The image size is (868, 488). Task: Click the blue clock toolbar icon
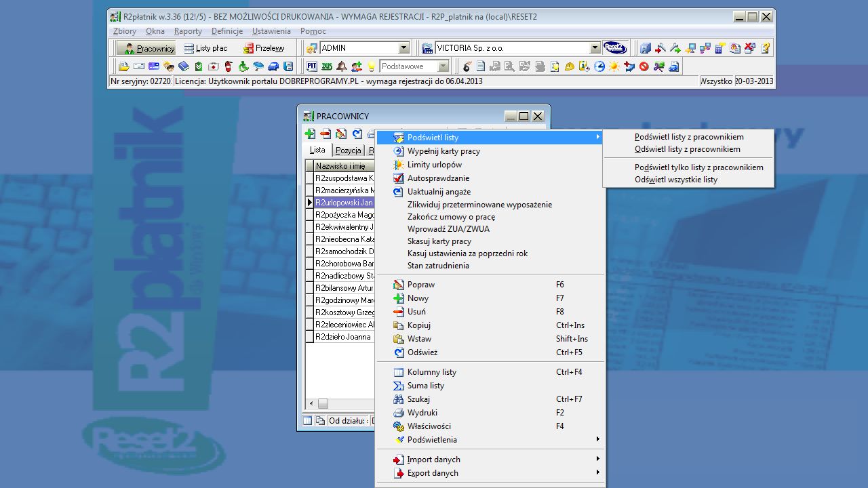pos(599,66)
